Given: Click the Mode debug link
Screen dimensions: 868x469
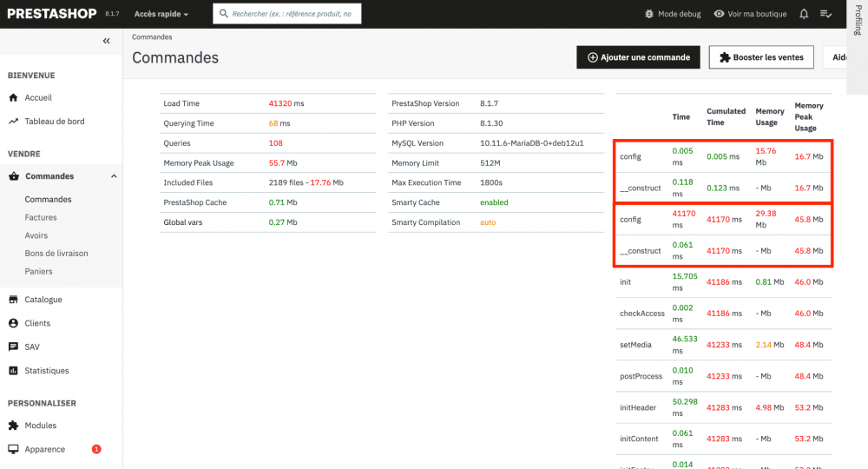Looking at the screenshot, I should click(673, 14).
